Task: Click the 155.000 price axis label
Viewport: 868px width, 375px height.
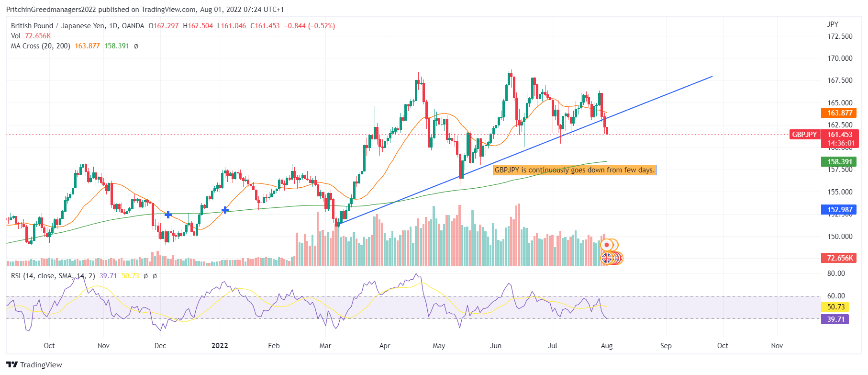Action: tap(840, 192)
